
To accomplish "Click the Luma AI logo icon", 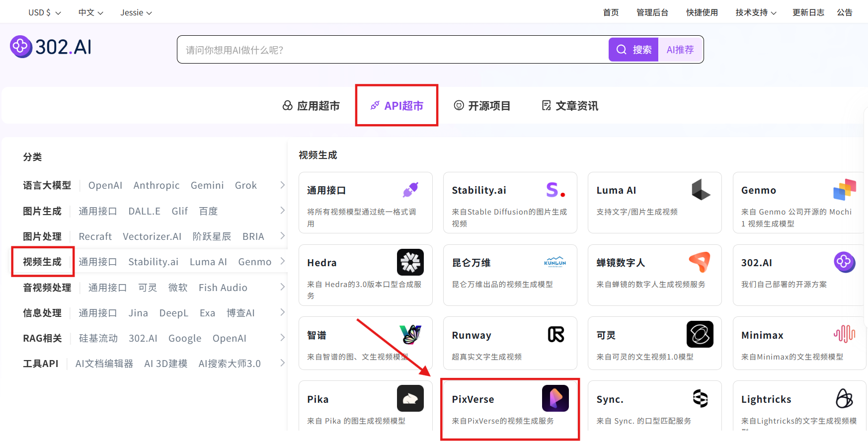I will coord(701,190).
